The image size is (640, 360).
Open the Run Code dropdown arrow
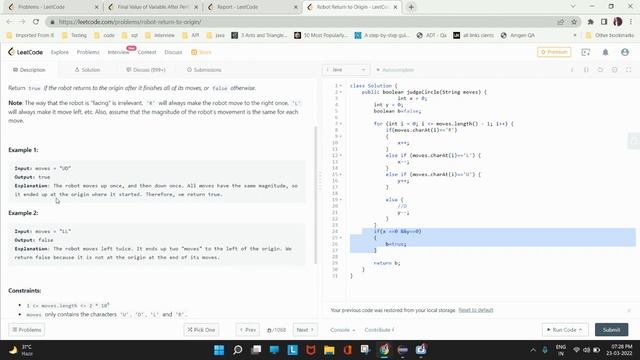pos(580,329)
